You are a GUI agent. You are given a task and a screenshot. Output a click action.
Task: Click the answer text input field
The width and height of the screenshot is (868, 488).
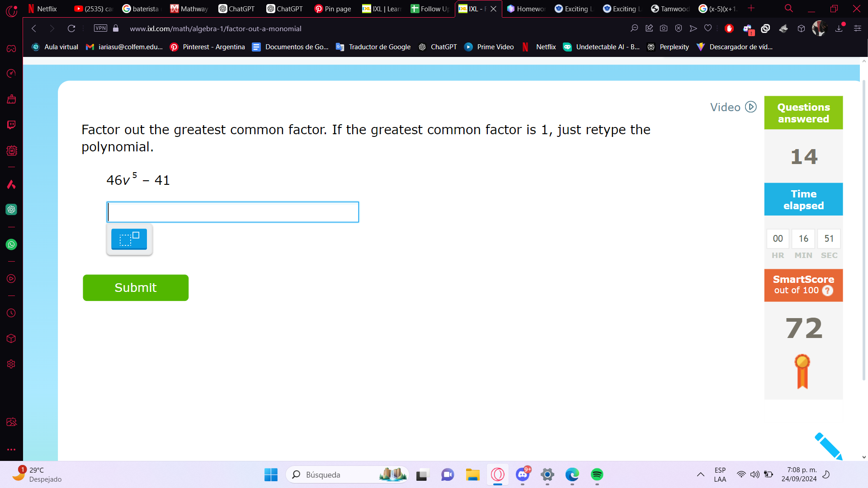[232, 211]
